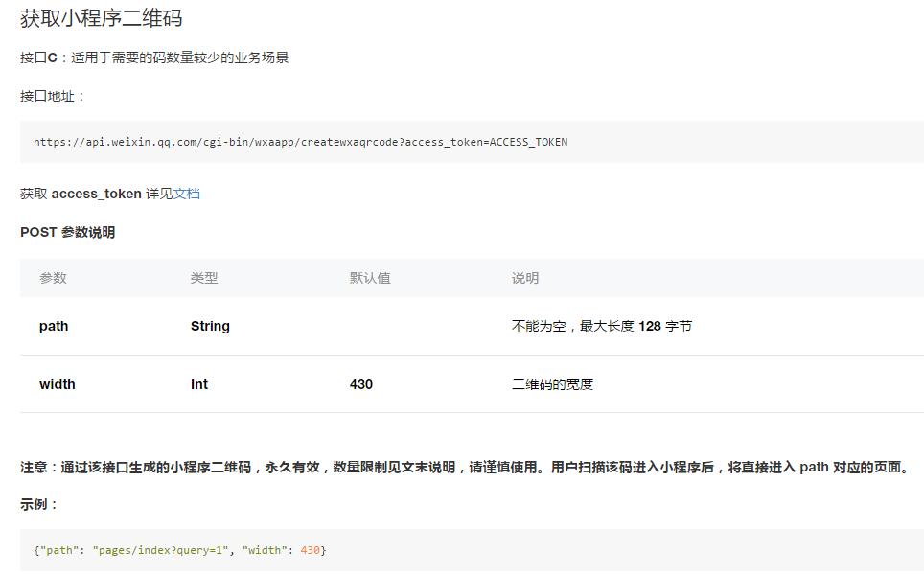924x574 pixels.
Task: Click the 注意 warning paragraph
Action: coord(460,467)
